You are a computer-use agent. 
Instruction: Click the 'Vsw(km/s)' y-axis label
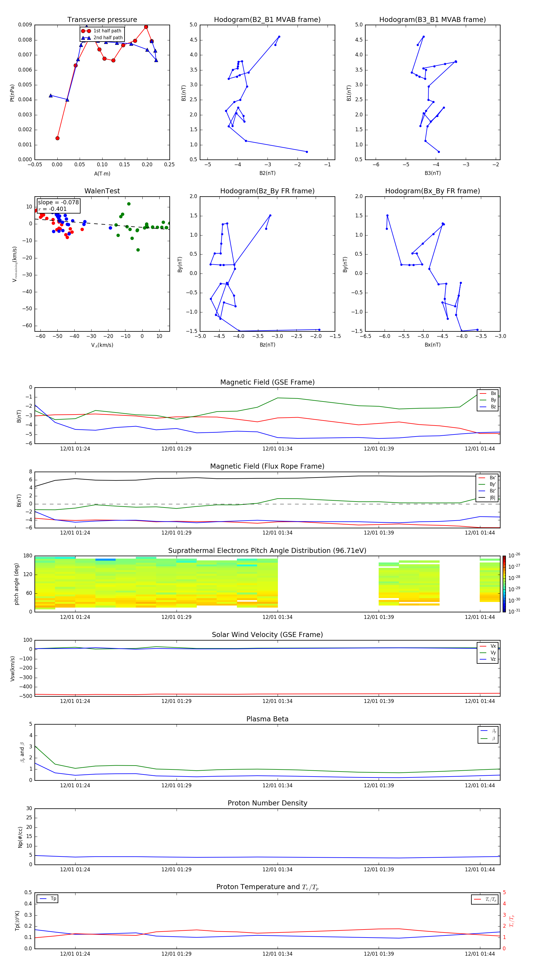(x=12, y=668)
